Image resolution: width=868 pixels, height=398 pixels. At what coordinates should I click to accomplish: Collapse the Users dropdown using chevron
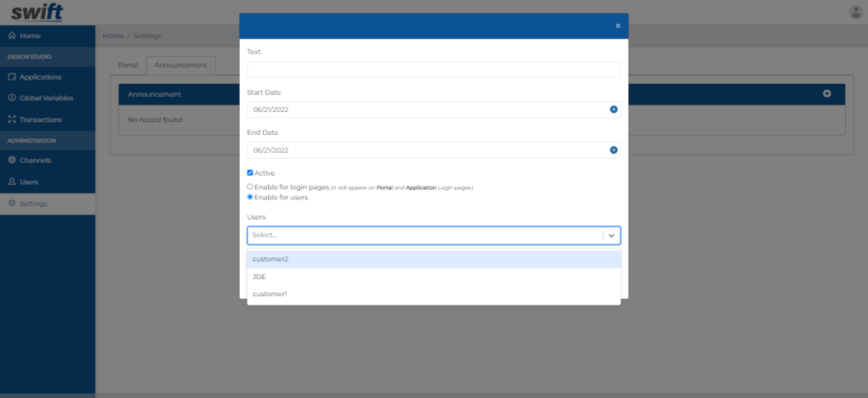[611, 235]
